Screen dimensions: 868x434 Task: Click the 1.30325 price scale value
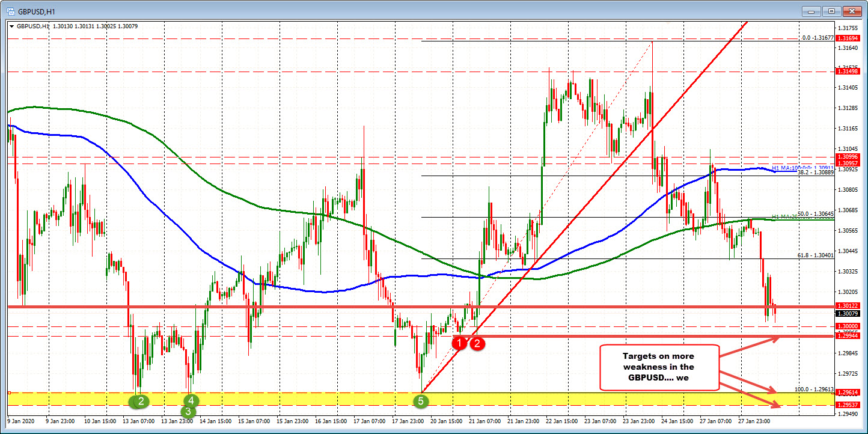pyautogui.click(x=849, y=272)
